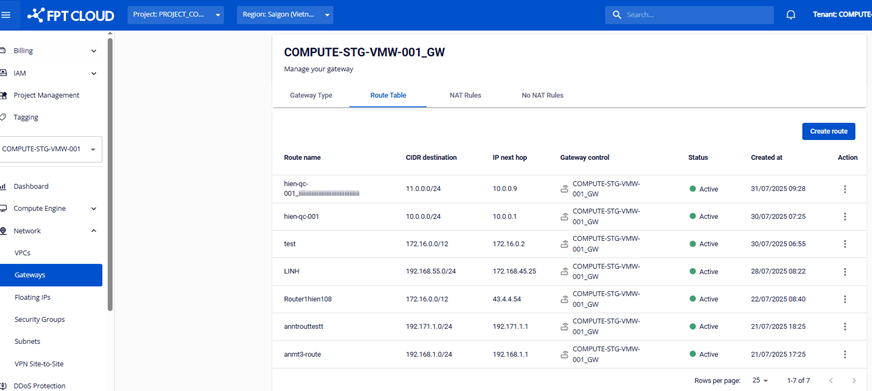Screen dimensions: 872x391
Task: Click the 192.168.55.0/24 CIDR cell
Action: (x=431, y=271)
